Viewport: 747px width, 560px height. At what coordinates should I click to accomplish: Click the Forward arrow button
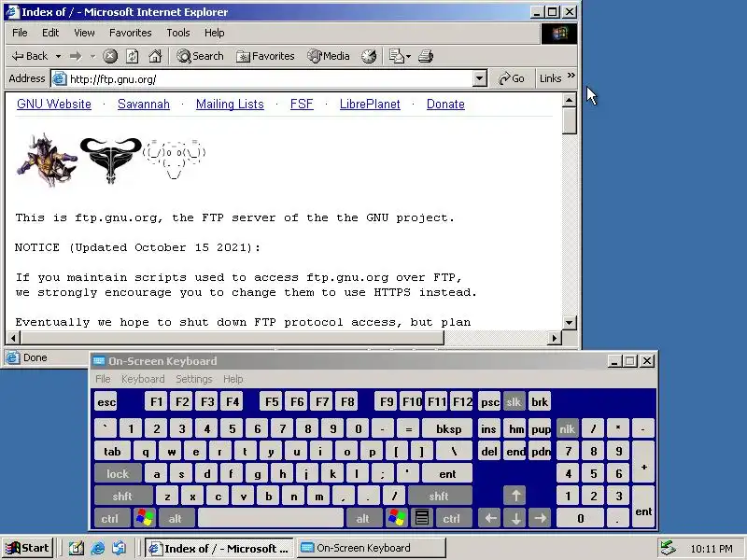[x=76, y=56]
